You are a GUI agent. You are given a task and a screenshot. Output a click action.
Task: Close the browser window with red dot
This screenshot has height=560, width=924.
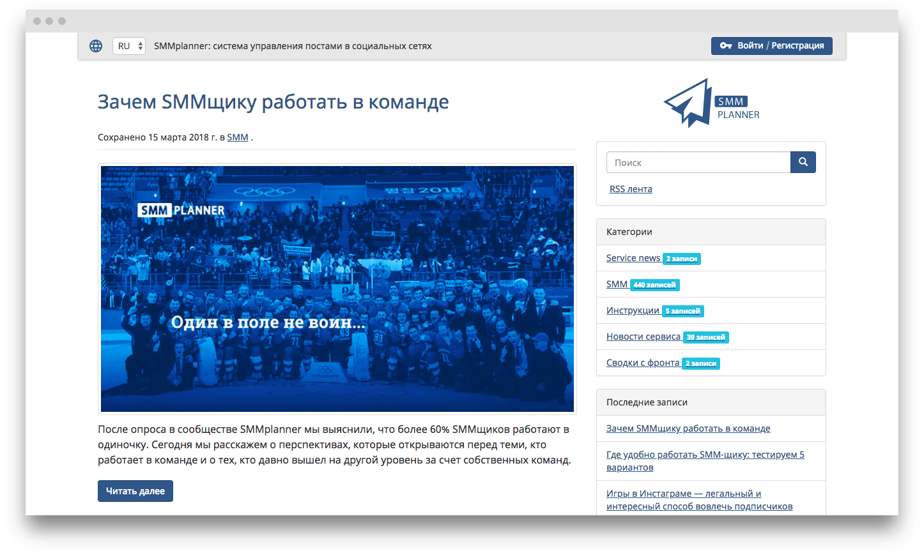(37, 21)
